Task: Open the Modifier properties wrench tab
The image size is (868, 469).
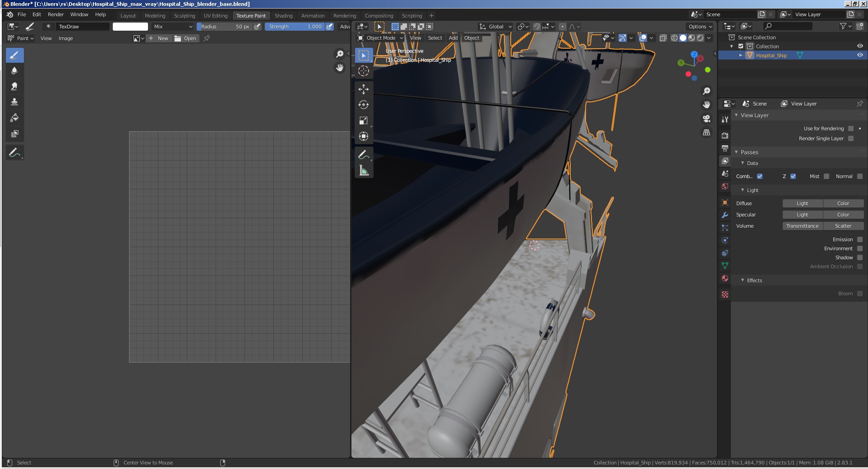Action: [x=725, y=215]
